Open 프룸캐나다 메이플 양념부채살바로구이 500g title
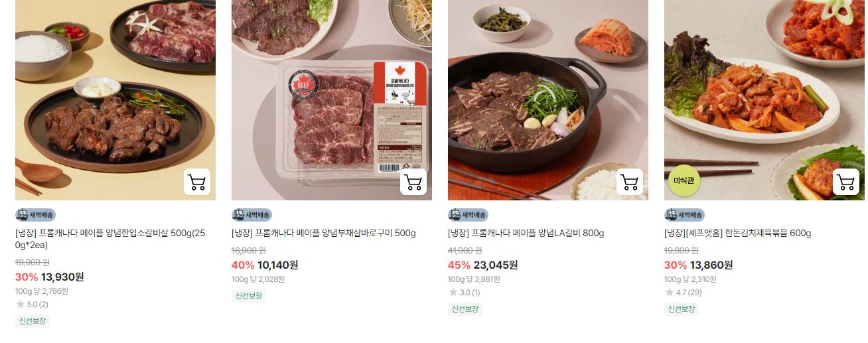This screenshot has width=868, height=343. click(324, 233)
